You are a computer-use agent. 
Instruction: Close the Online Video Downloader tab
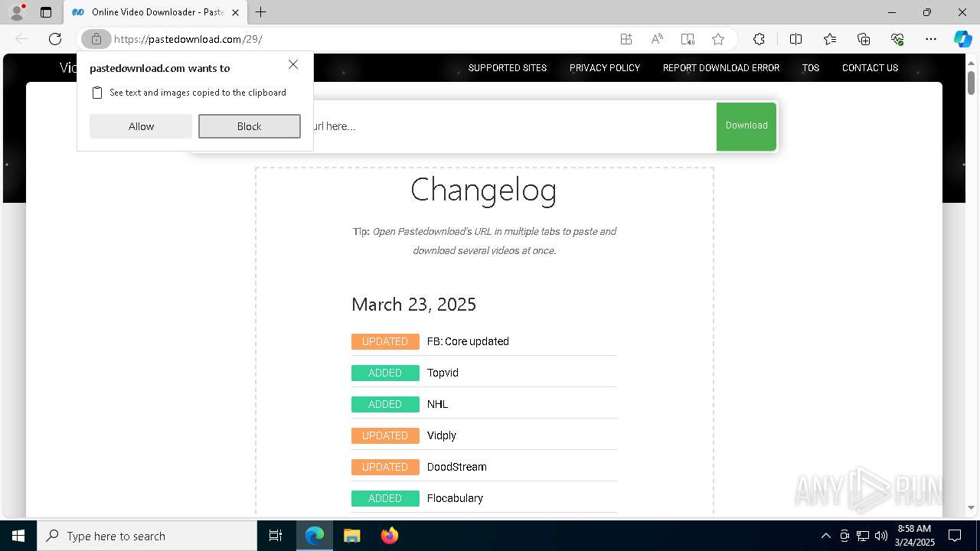click(235, 12)
